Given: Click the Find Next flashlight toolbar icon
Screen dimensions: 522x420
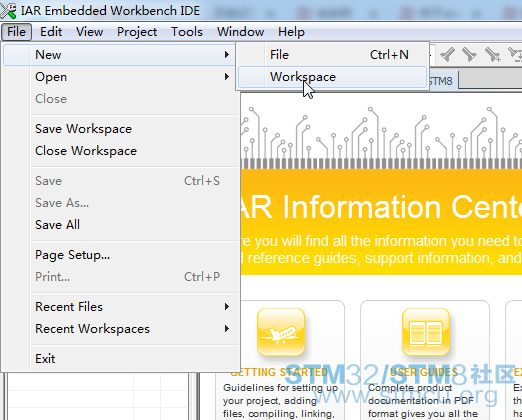Looking at the screenshot, I should click(x=469, y=54).
